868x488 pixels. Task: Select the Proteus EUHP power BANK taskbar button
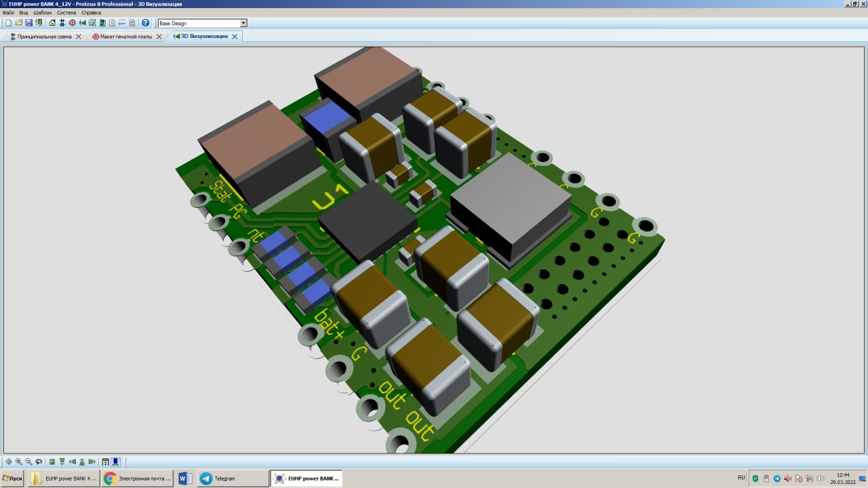tap(306, 479)
